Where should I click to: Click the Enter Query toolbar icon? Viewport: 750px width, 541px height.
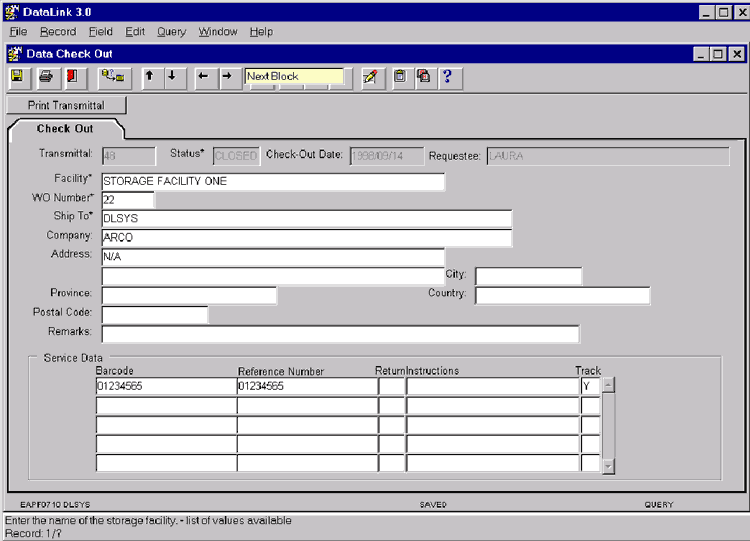[x=113, y=77]
